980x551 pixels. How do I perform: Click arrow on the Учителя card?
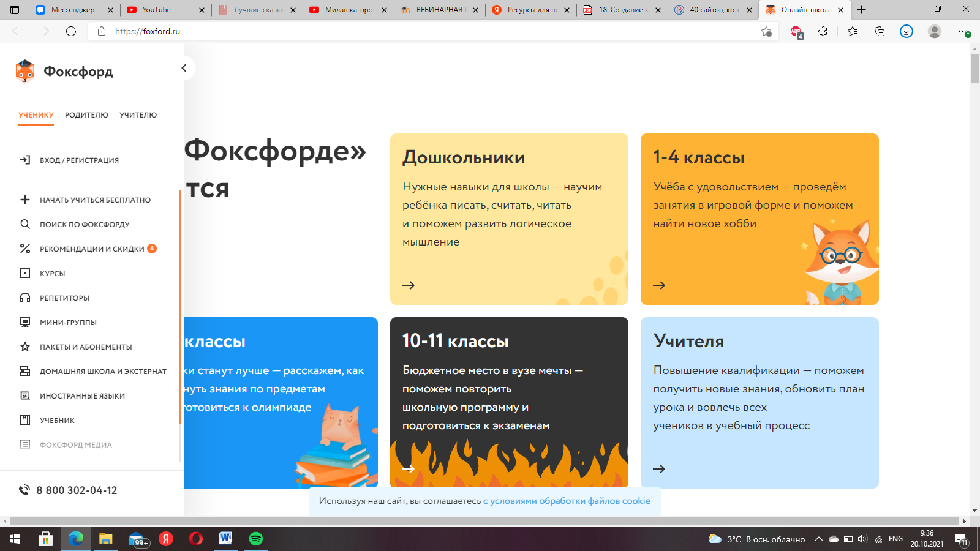(x=659, y=469)
